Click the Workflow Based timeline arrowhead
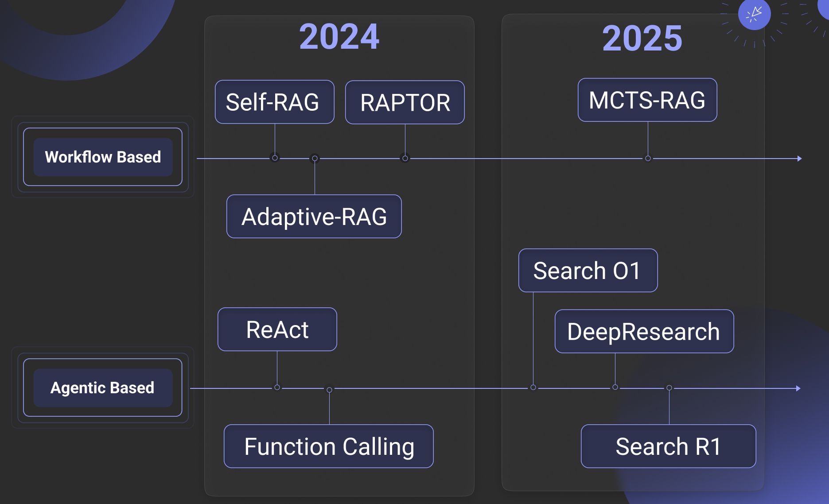 point(799,159)
